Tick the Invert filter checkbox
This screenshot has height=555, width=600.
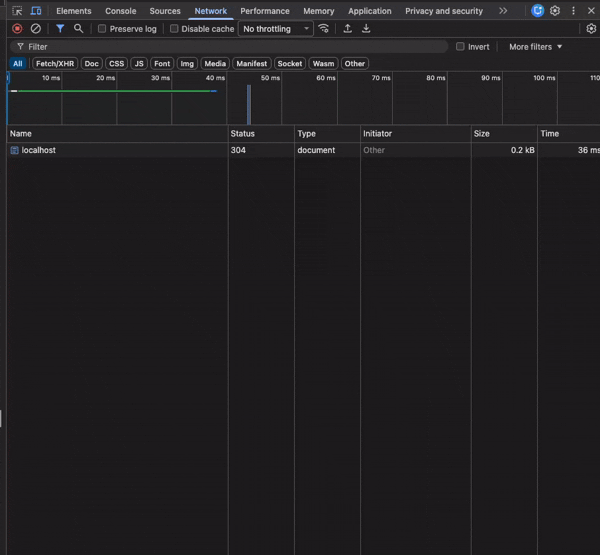tap(460, 47)
